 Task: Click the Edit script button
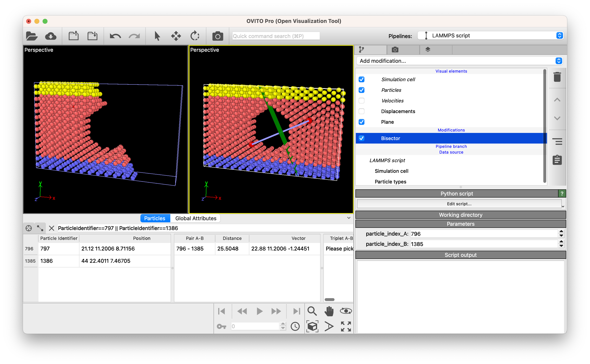click(x=459, y=204)
